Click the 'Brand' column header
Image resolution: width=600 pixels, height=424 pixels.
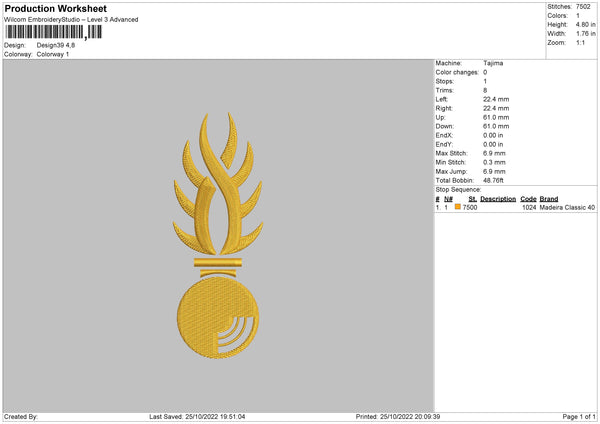click(549, 199)
